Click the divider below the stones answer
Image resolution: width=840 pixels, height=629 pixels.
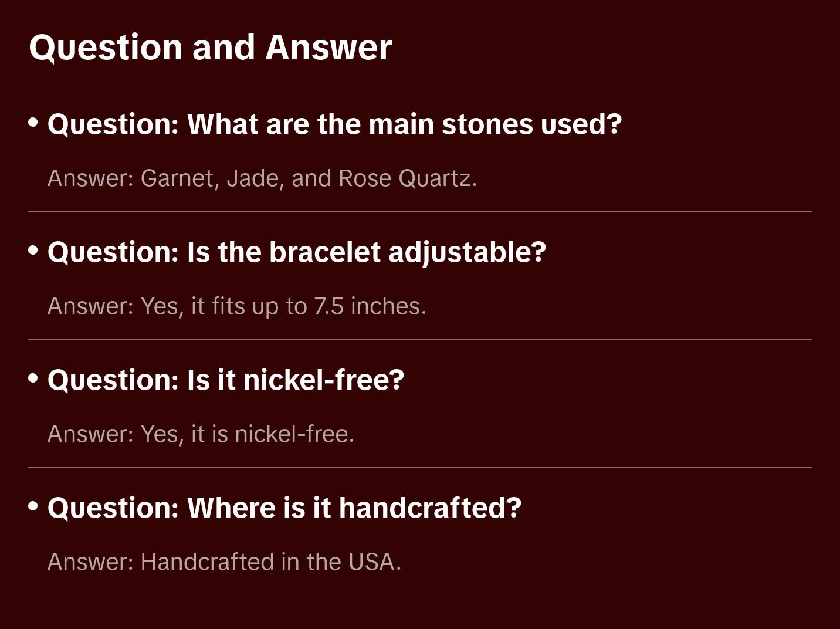pos(420,212)
